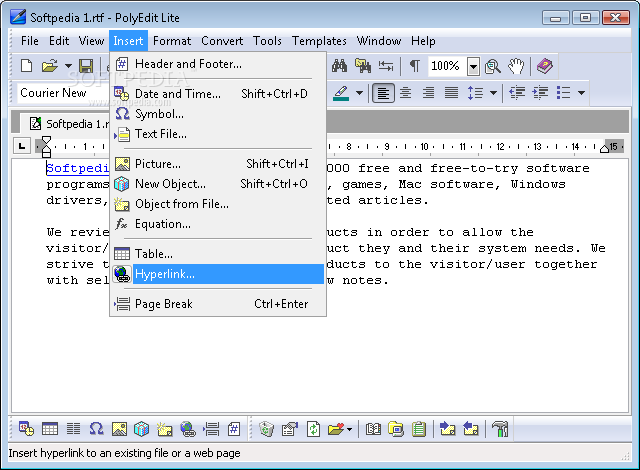Click the Save floppy disk icon

(x=86, y=66)
